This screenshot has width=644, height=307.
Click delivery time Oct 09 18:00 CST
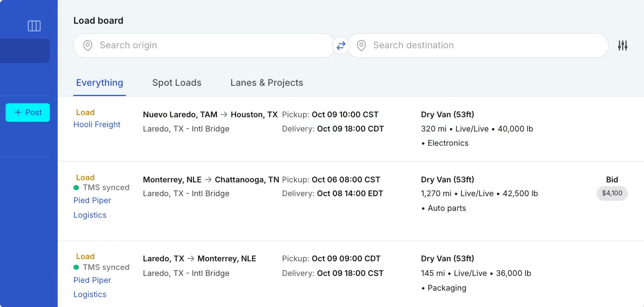pyautogui.click(x=350, y=273)
